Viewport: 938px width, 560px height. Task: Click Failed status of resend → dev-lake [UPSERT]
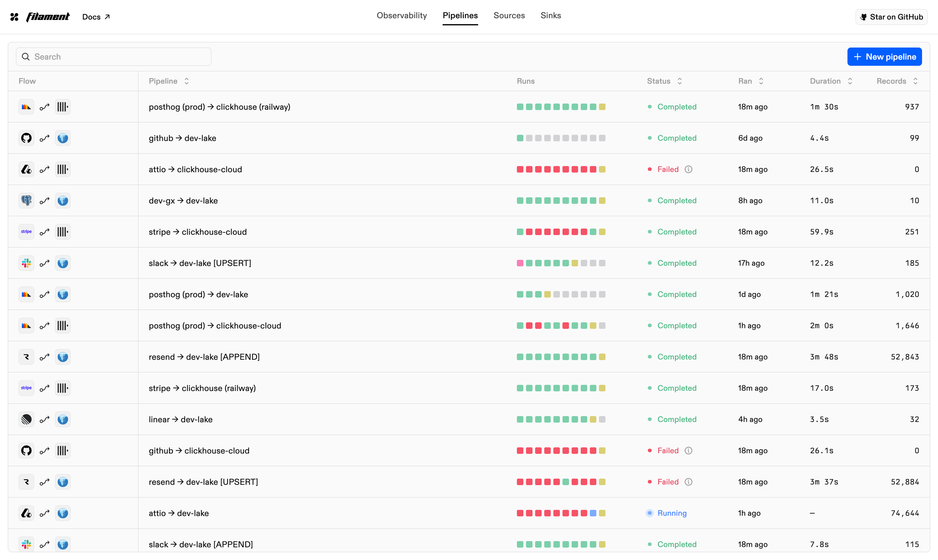tap(663, 482)
